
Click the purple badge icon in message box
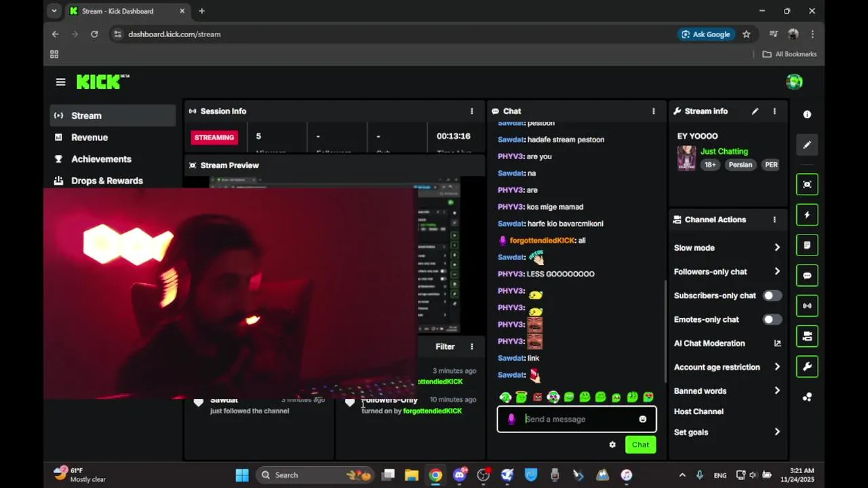click(x=511, y=419)
